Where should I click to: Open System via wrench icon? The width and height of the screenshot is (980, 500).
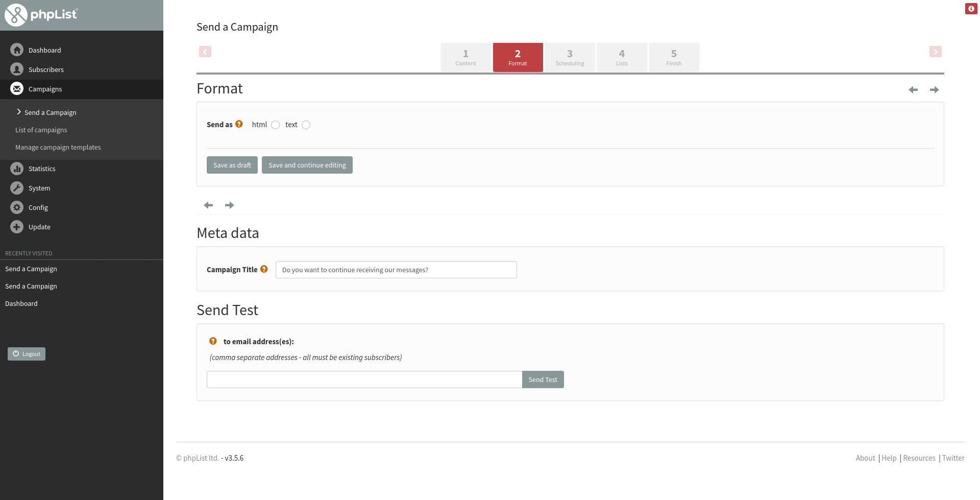click(17, 188)
